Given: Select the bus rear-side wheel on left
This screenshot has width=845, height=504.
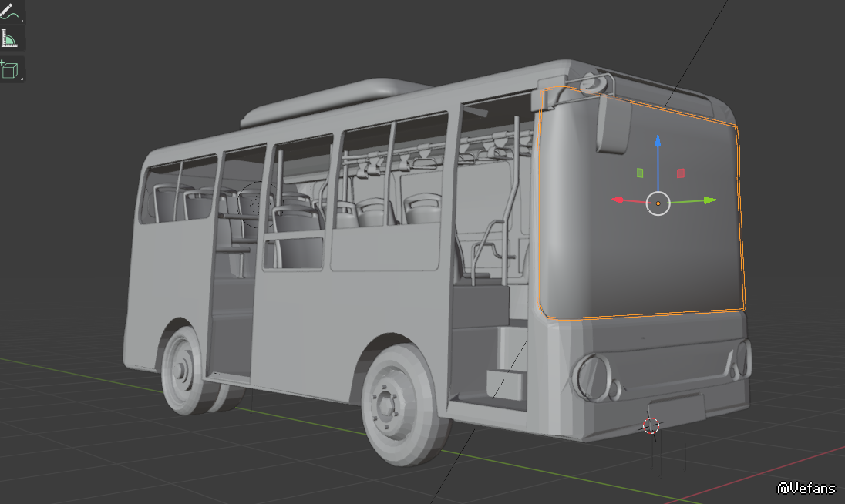Looking at the screenshot, I should click(x=183, y=371).
